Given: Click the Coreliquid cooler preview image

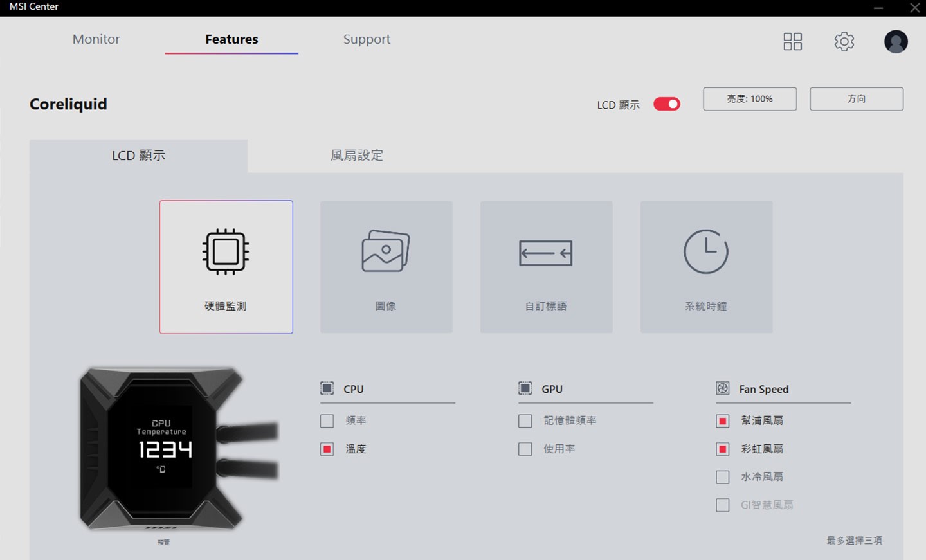Looking at the screenshot, I should click(x=179, y=449).
